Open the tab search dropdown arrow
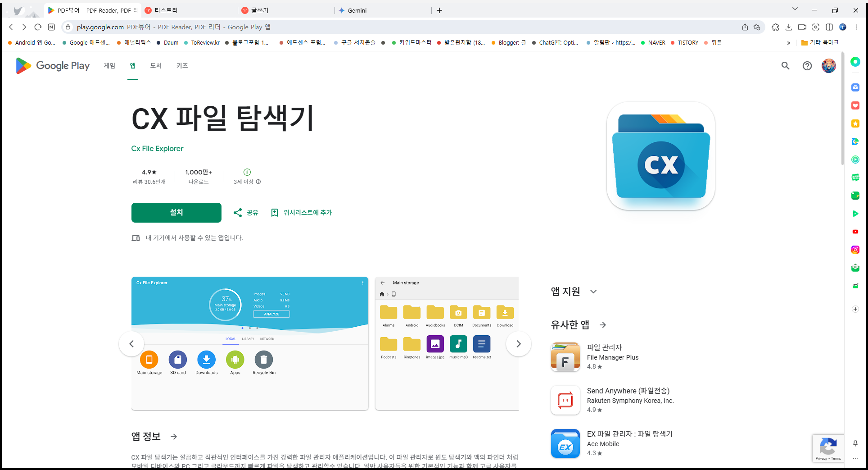The image size is (868, 470). pos(795,9)
